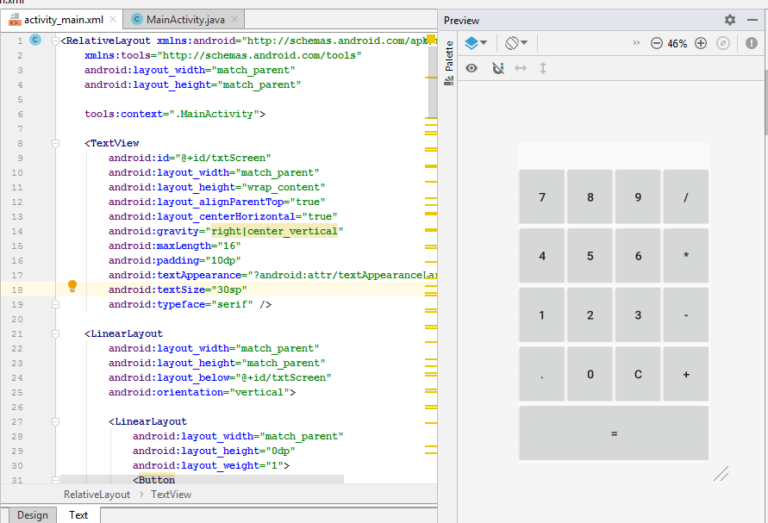
Task: Toggle view options eye icon
Action: 472,68
